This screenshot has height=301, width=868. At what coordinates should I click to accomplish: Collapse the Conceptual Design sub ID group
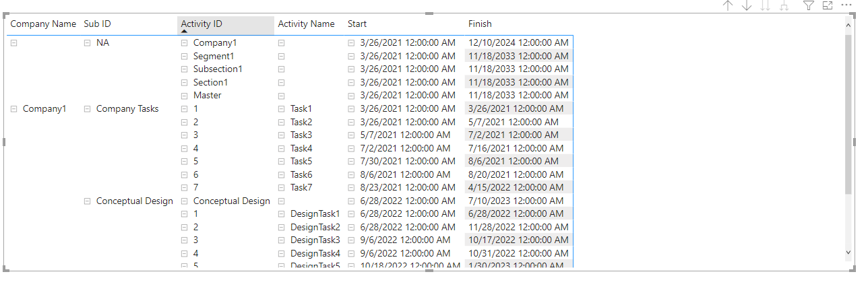coord(87,201)
